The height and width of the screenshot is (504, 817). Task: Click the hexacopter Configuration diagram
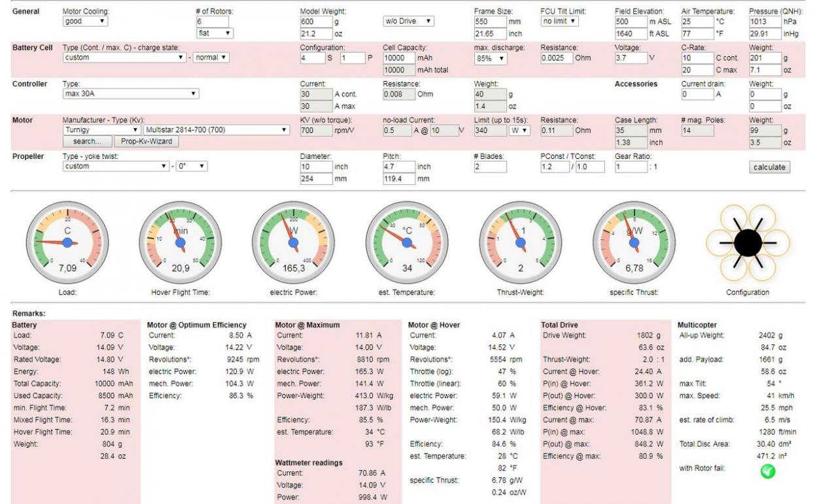pyautogui.click(x=748, y=243)
